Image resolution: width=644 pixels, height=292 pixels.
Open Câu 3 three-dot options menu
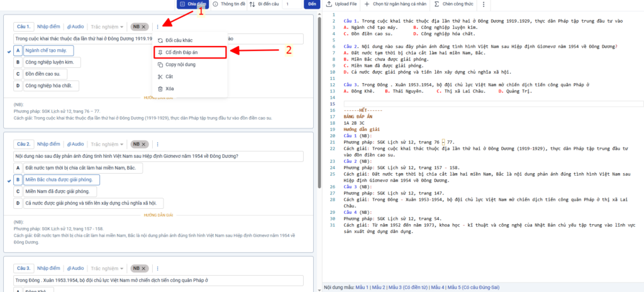pyautogui.click(x=157, y=268)
